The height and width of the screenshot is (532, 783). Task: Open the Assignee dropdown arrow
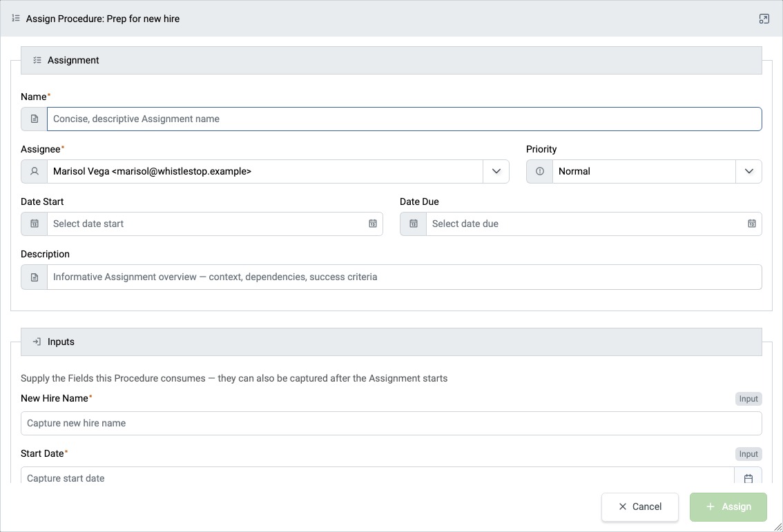(x=496, y=171)
